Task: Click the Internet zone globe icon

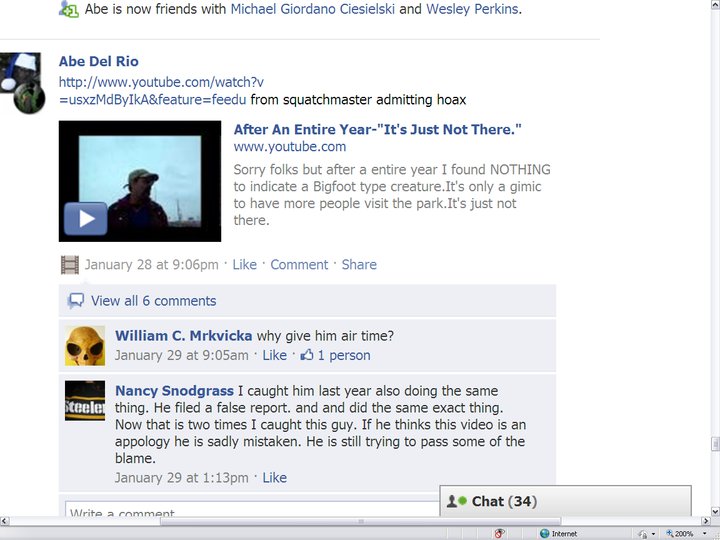Action: pos(545,533)
